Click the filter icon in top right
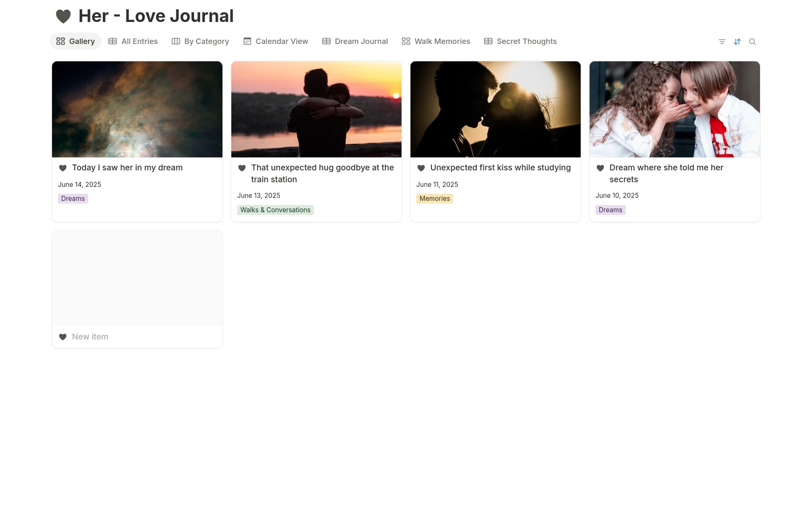The width and height of the screenshot is (812, 507). tap(722, 41)
